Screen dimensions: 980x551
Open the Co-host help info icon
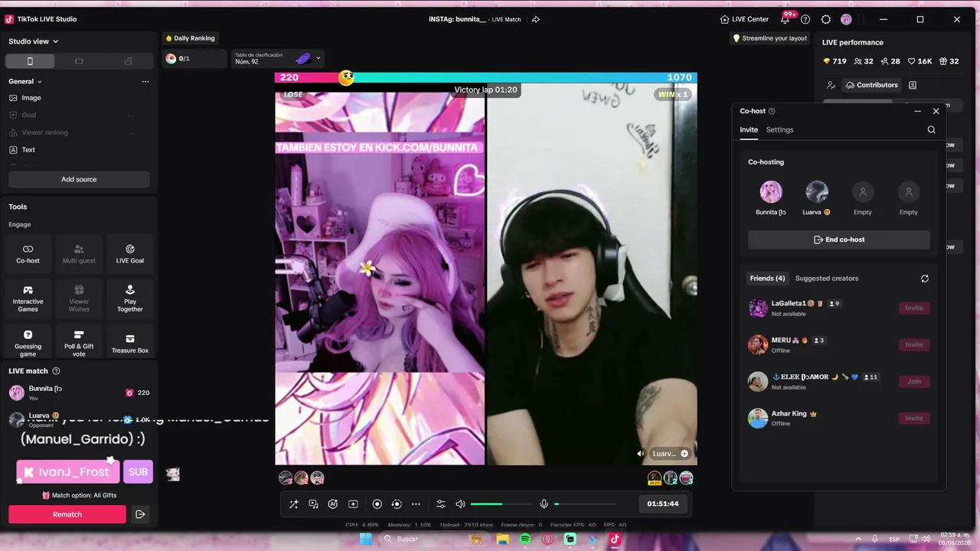[x=772, y=111]
